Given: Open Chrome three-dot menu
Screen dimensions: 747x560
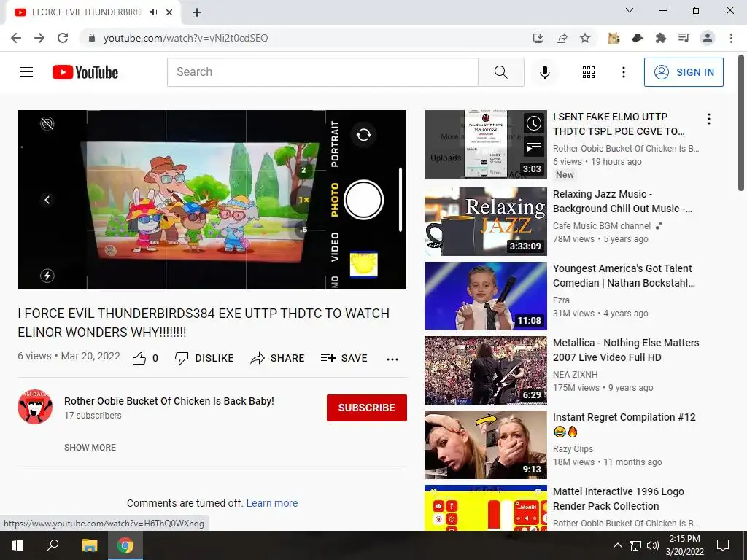Looking at the screenshot, I should [731, 38].
